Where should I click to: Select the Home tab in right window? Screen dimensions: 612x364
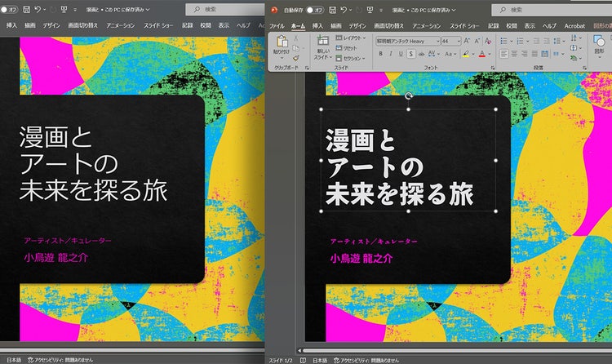click(x=298, y=26)
